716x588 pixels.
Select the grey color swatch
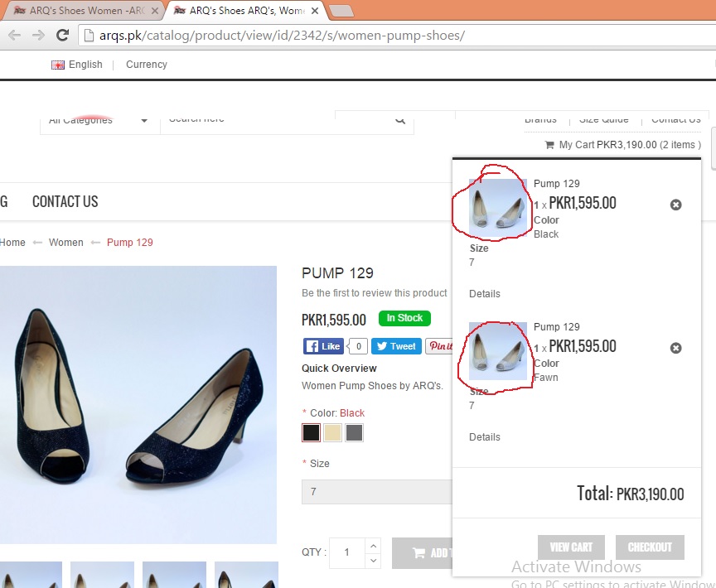[354, 432]
